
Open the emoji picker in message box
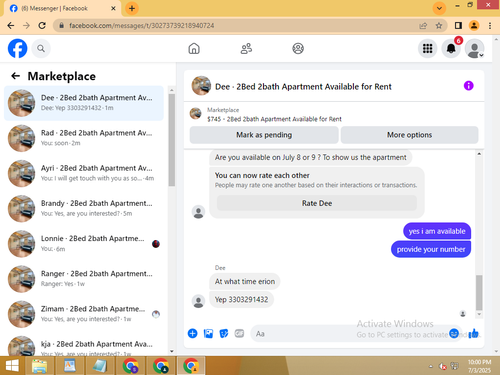click(454, 333)
